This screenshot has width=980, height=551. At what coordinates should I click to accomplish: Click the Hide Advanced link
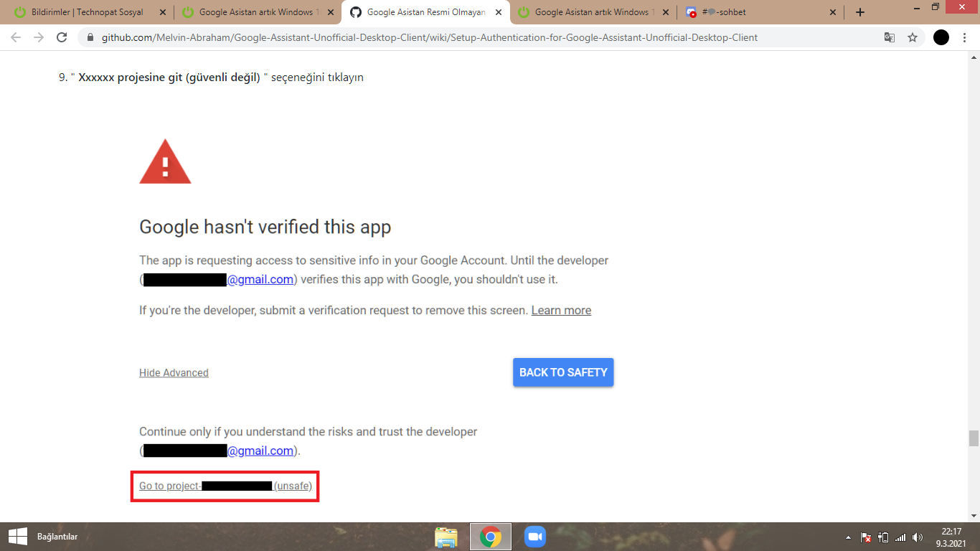point(174,373)
